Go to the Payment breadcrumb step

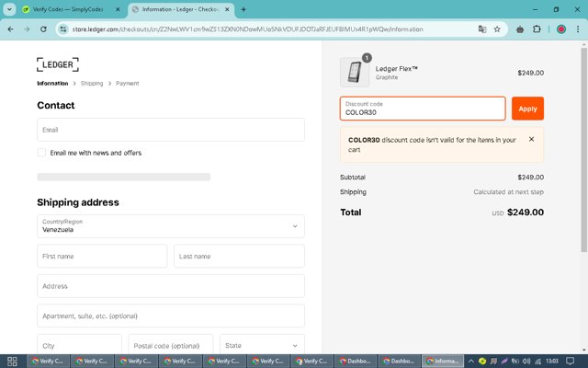[x=128, y=84]
